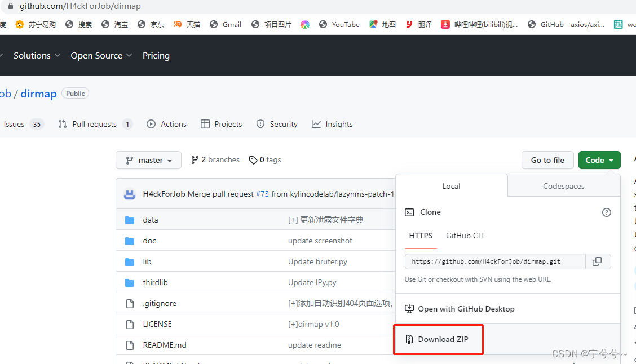Click the dirmap repository name link

(x=38, y=94)
